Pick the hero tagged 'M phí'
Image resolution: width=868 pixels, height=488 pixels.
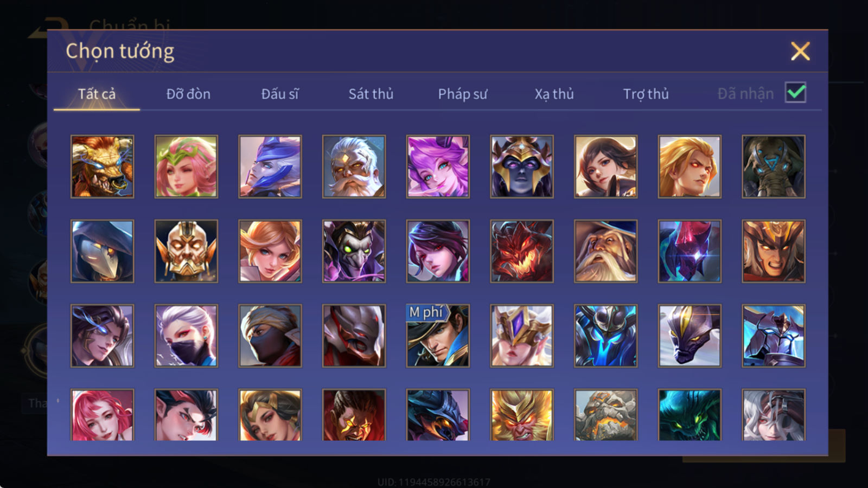coord(438,336)
